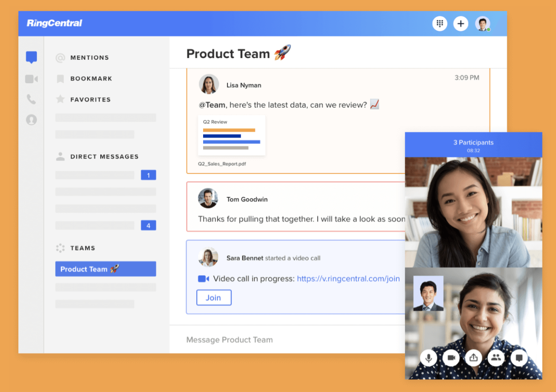The image size is (556, 392).
Task: Click the Lisa Nyman name
Action: 244,86
